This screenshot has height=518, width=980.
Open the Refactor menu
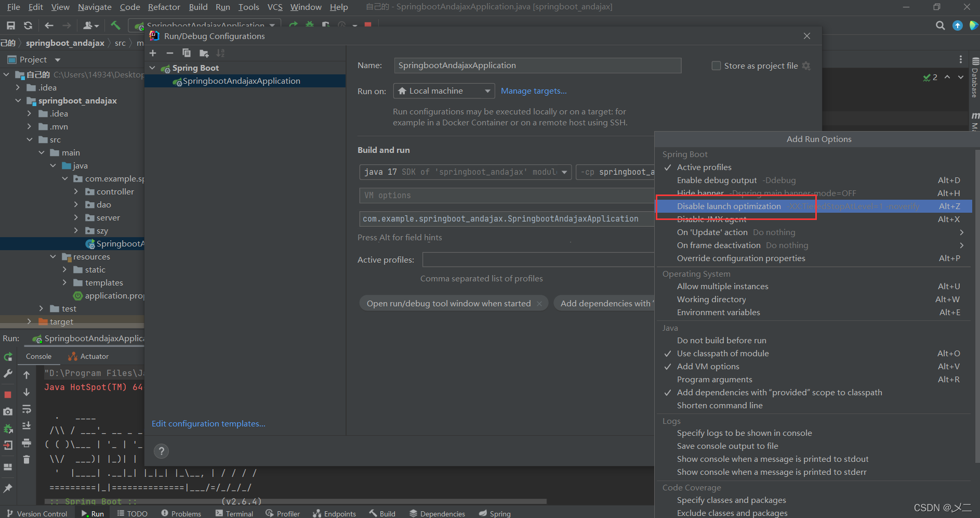[x=164, y=7]
